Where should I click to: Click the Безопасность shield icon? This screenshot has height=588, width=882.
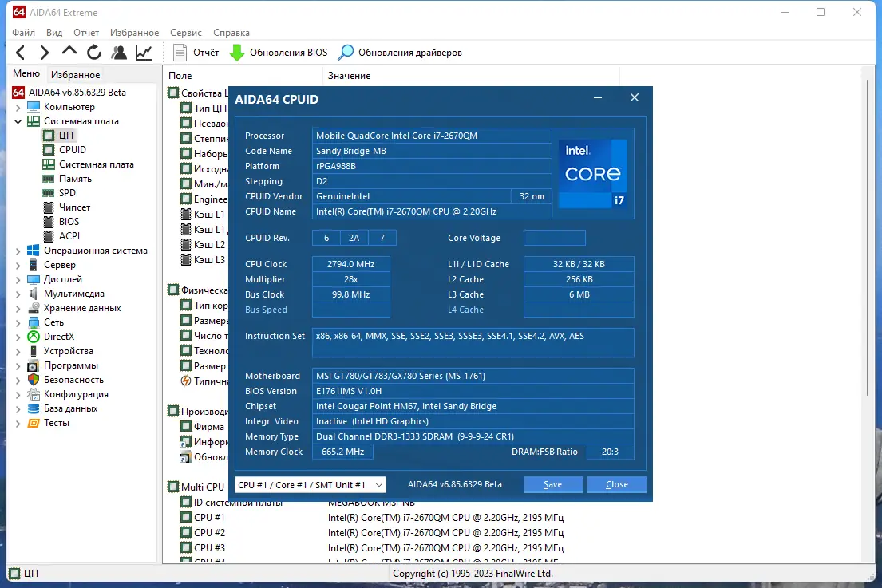tap(34, 380)
